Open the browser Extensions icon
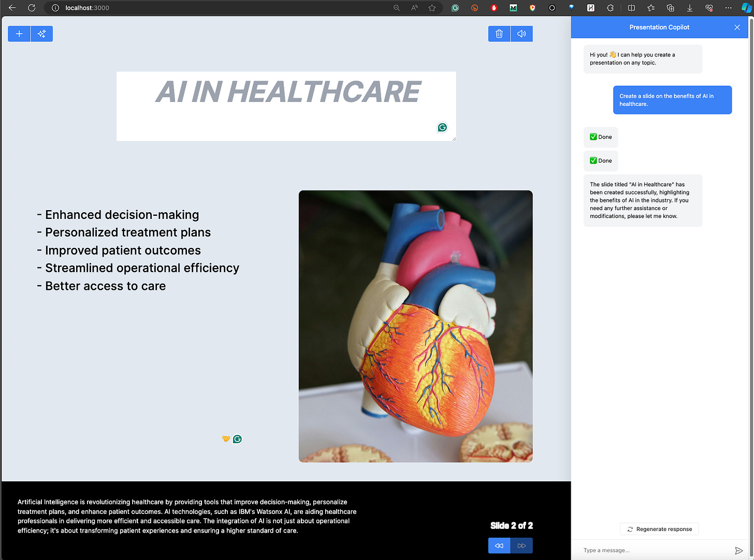 (611, 8)
